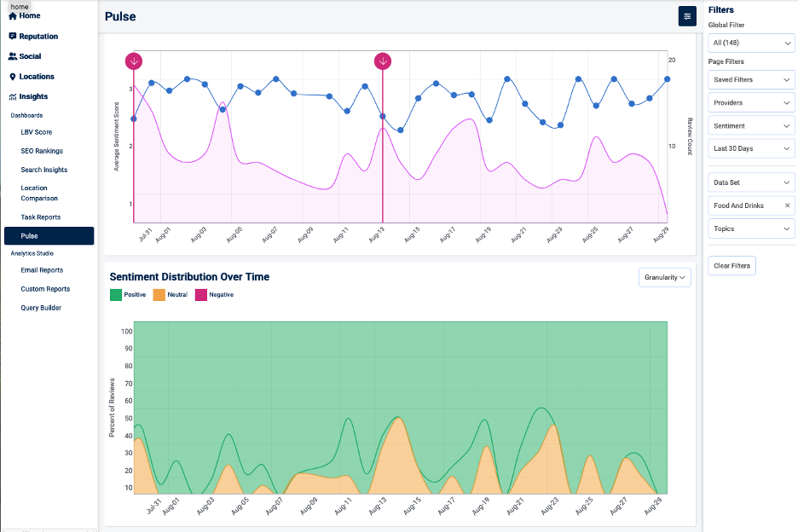Screen dimensions: 798x532
Task: Toggle Neutral series in legend
Action: [x=159, y=295]
